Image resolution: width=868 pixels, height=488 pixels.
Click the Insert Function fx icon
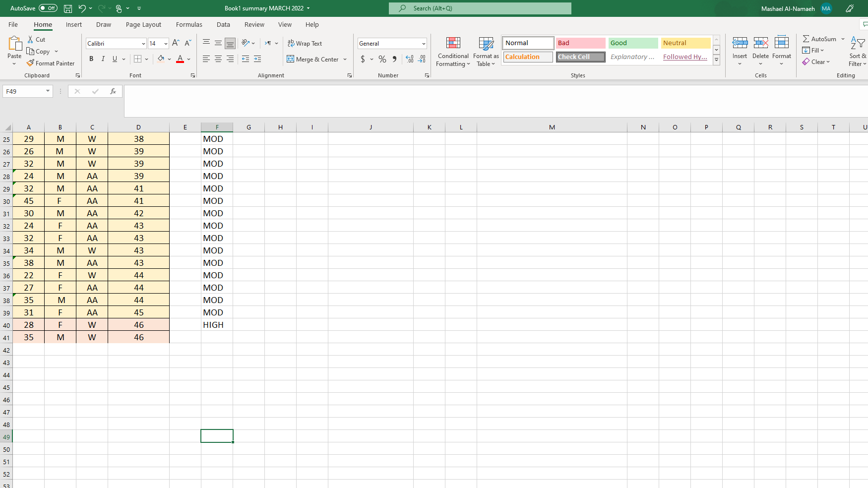(x=113, y=91)
